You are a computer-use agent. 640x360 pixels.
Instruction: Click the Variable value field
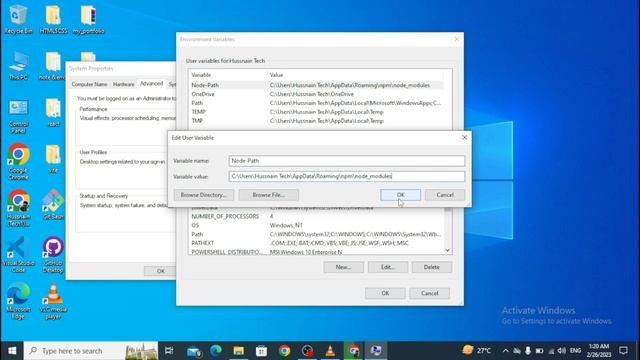(347, 176)
